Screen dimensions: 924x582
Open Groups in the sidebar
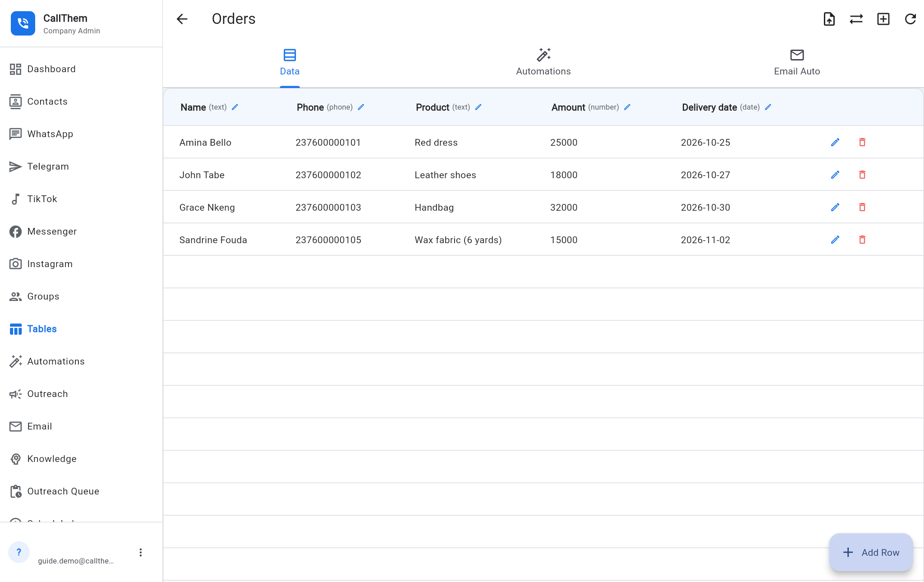(81, 296)
